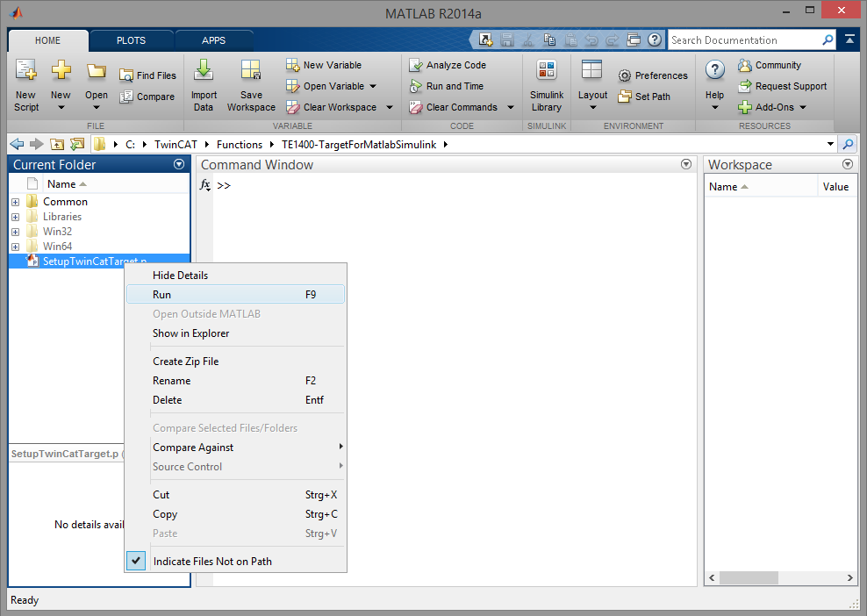The image size is (867, 616).
Task: Switch to the PLOTS tab
Action: point(131,40)
